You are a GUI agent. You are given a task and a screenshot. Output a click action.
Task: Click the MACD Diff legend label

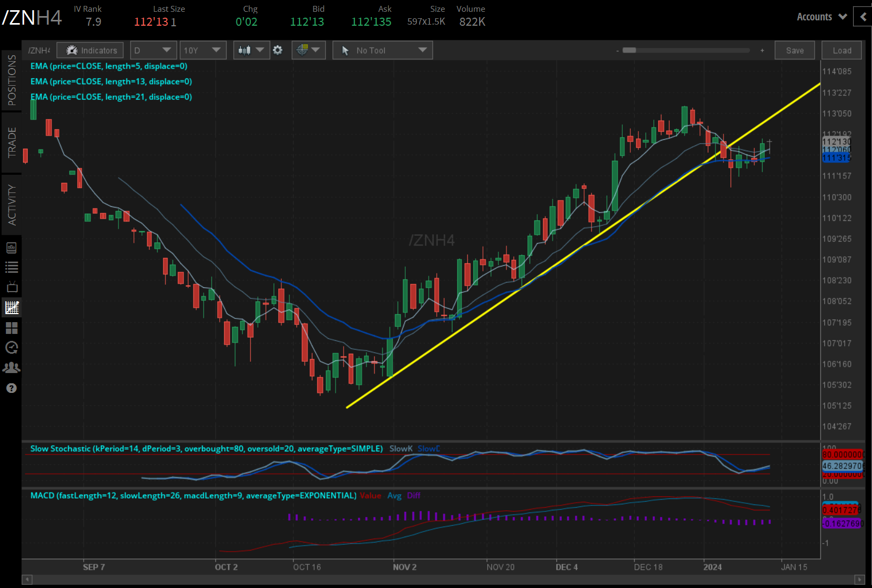pos(414,495)
